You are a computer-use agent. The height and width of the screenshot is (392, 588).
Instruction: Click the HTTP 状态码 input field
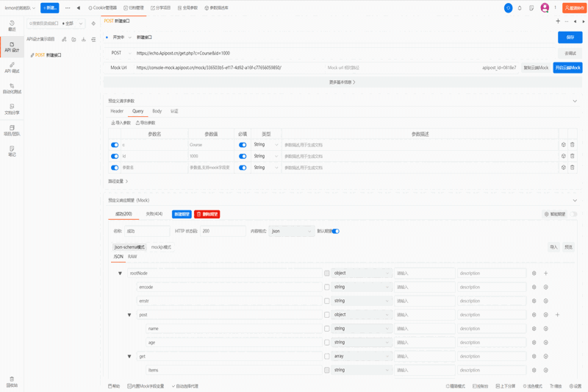223,231
